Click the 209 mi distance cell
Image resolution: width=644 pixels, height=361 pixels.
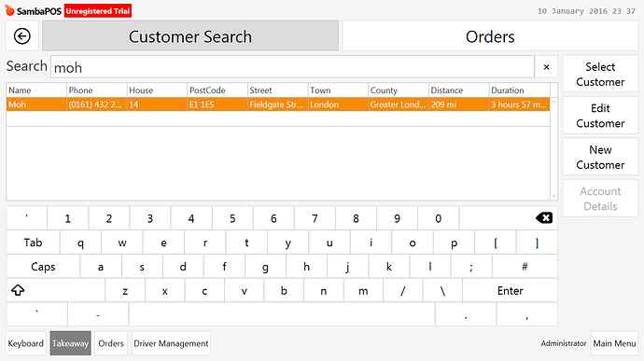[459, 104]
